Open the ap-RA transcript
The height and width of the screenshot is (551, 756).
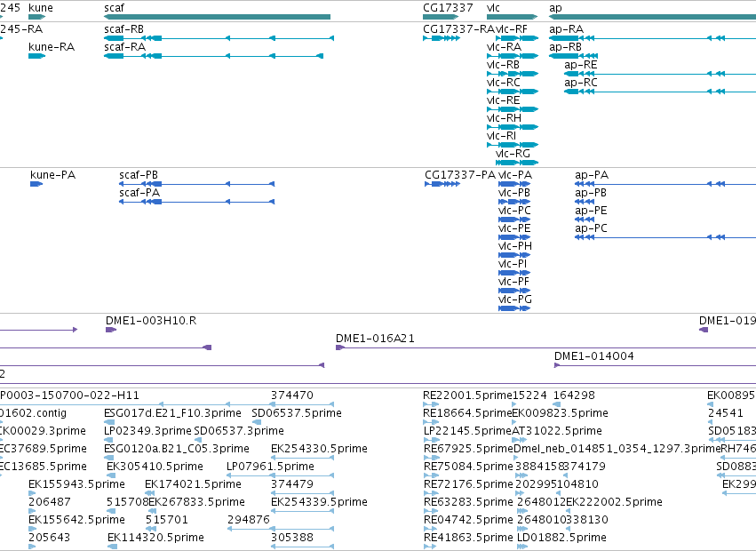pos(652,38)
